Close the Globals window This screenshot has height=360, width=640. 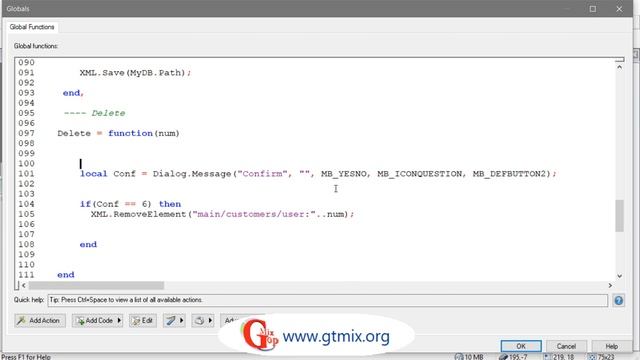click(x=619, y=9)
